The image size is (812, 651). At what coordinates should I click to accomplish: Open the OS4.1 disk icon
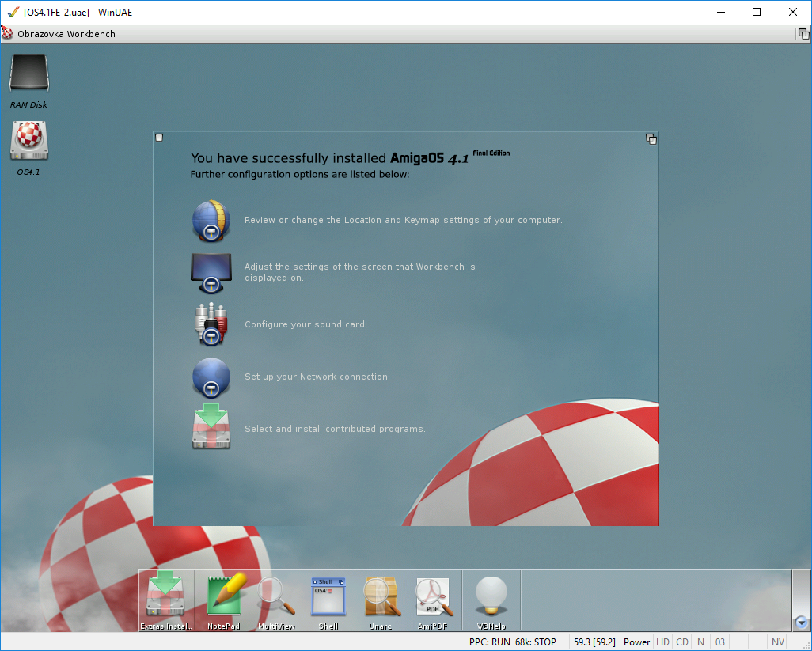point(29,141)
